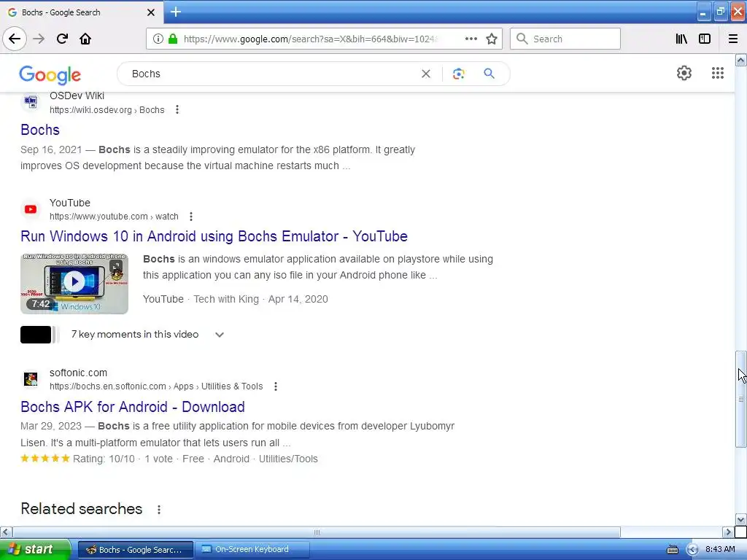The image size is (747, 560).
Task: Open the Google apps grid
Action: 718,73
